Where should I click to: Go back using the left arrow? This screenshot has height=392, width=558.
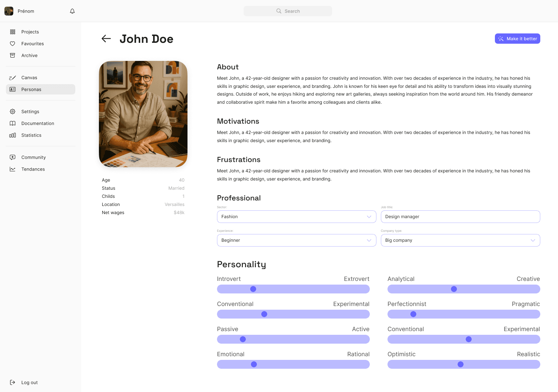click(106, 38)
